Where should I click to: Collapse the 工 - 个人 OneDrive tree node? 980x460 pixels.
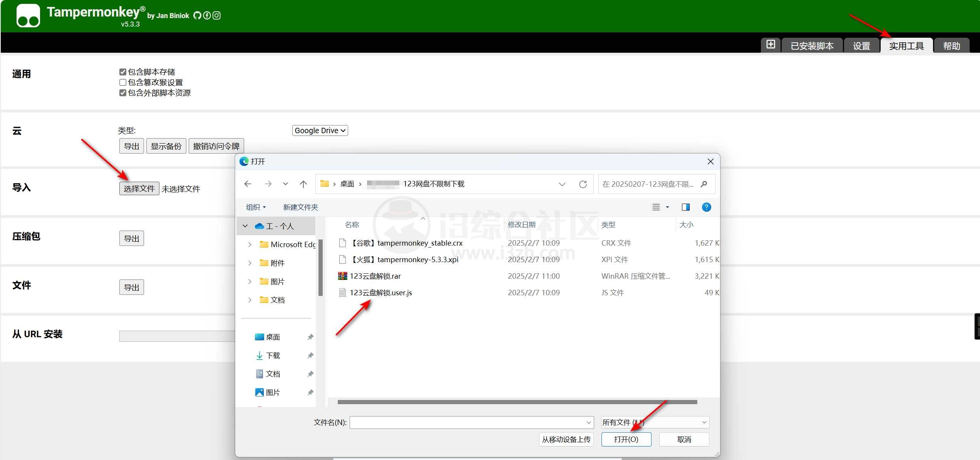[x=245, y=226]
